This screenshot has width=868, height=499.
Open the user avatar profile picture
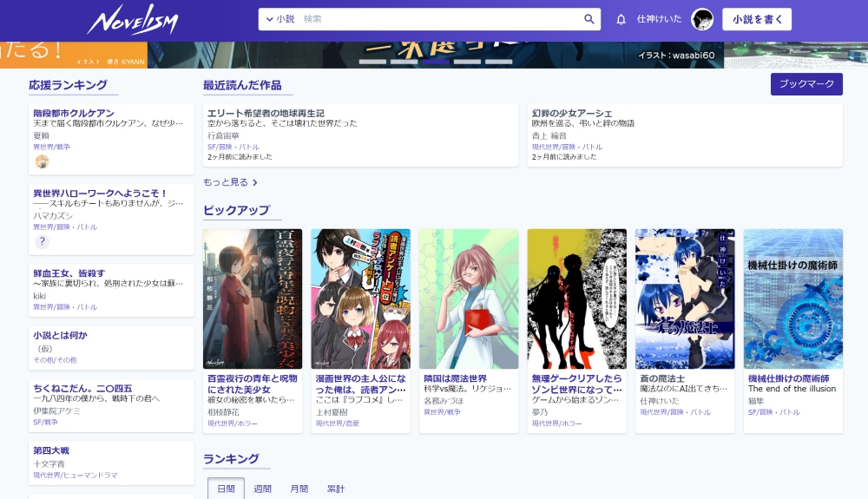tap(702, 19)
